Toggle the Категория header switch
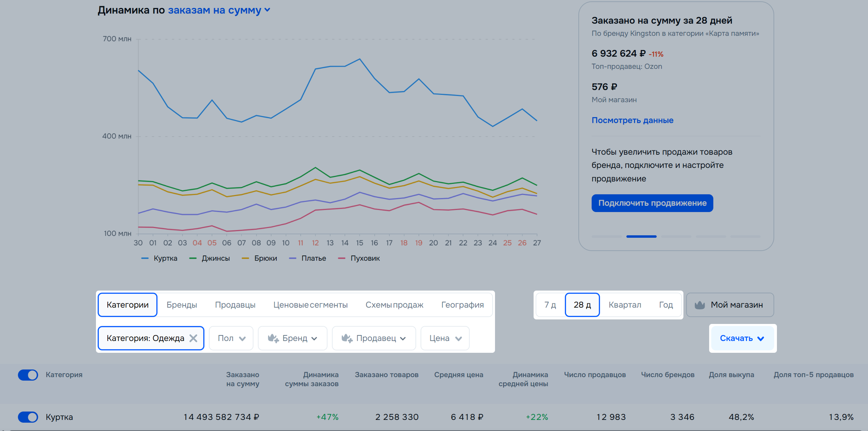Viewport: 868px width, 431px height. pyautogui.click(x=28, y=375)
